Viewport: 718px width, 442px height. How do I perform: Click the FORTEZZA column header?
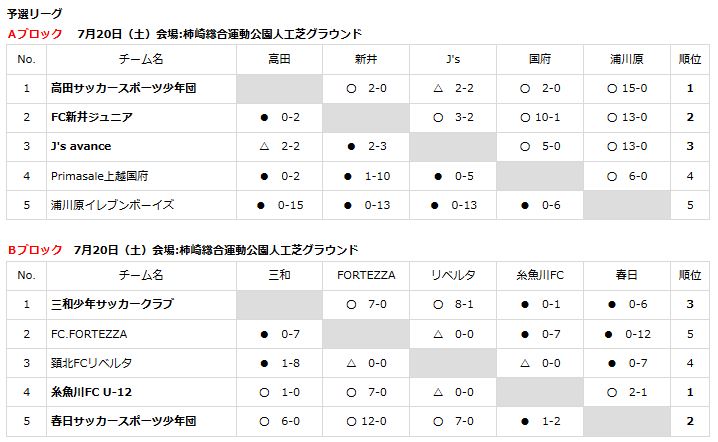pos(366,275)
